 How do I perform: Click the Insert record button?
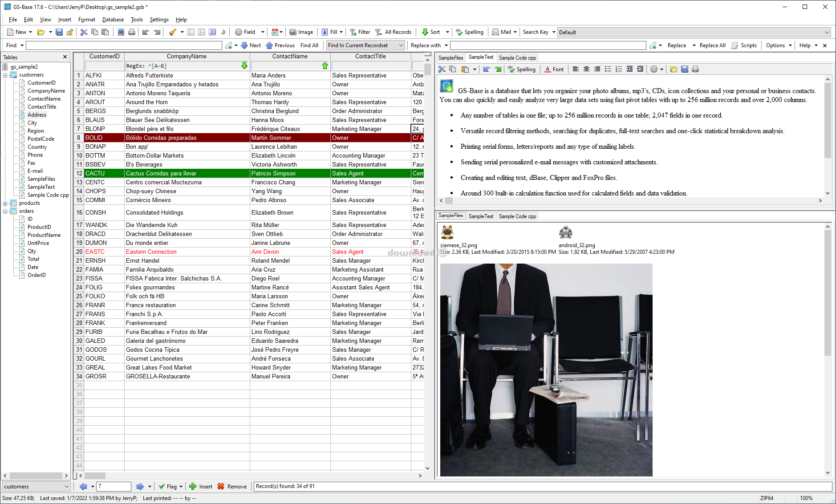click(x=201, y=487)
